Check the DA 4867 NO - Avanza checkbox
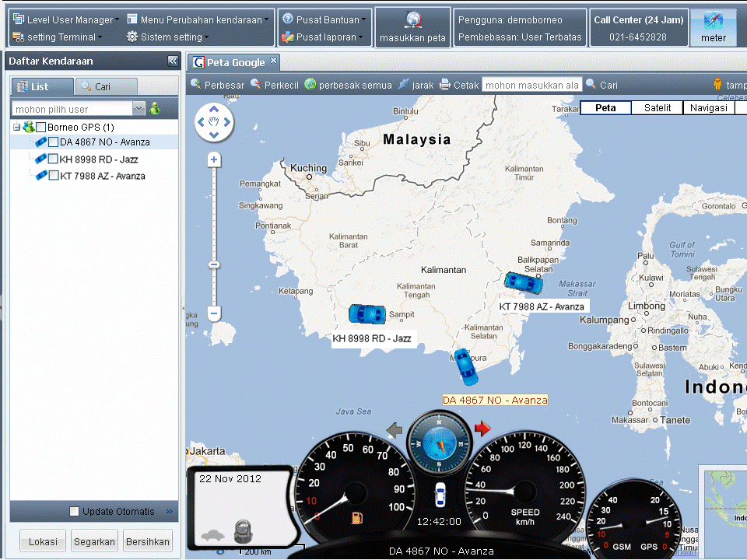Viewport: 747px width, 560px height. coord(54,142)
